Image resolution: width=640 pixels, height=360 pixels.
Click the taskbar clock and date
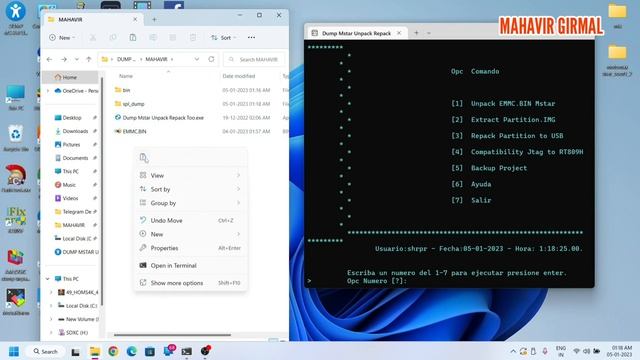[x=619, y=351]
